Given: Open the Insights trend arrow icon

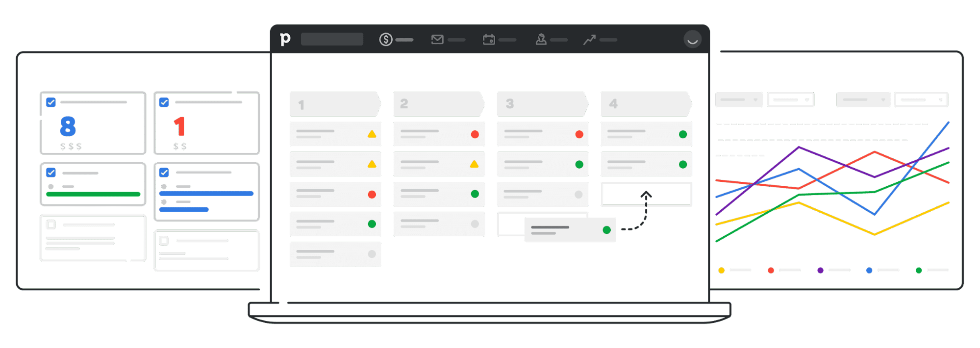Looking at the screenshot, I should point(589,39).
